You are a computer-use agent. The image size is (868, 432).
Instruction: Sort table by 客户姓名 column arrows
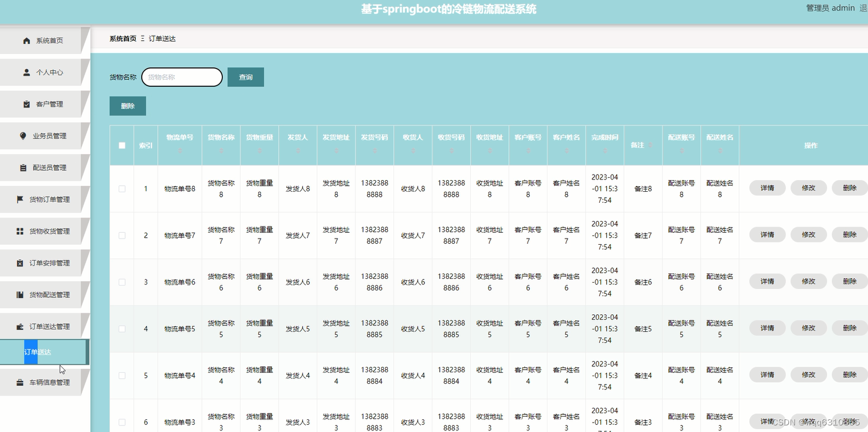(566, 150)
